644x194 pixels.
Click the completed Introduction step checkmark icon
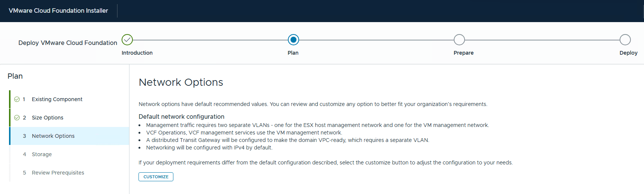click(127, 40)
